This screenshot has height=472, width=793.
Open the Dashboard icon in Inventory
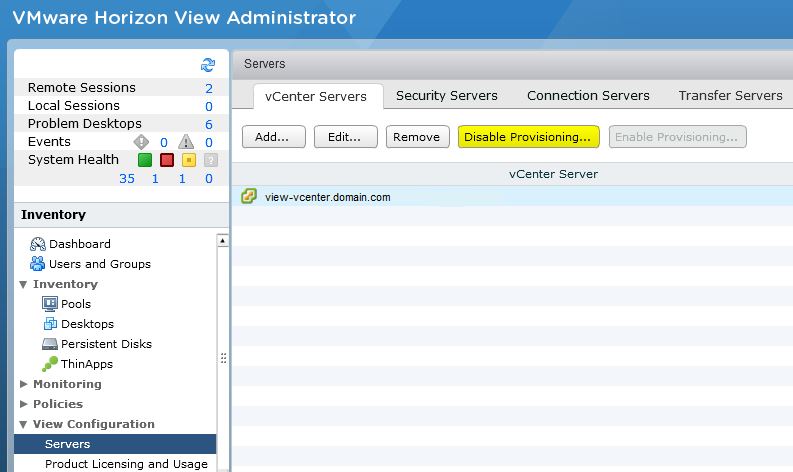[38, 244]
